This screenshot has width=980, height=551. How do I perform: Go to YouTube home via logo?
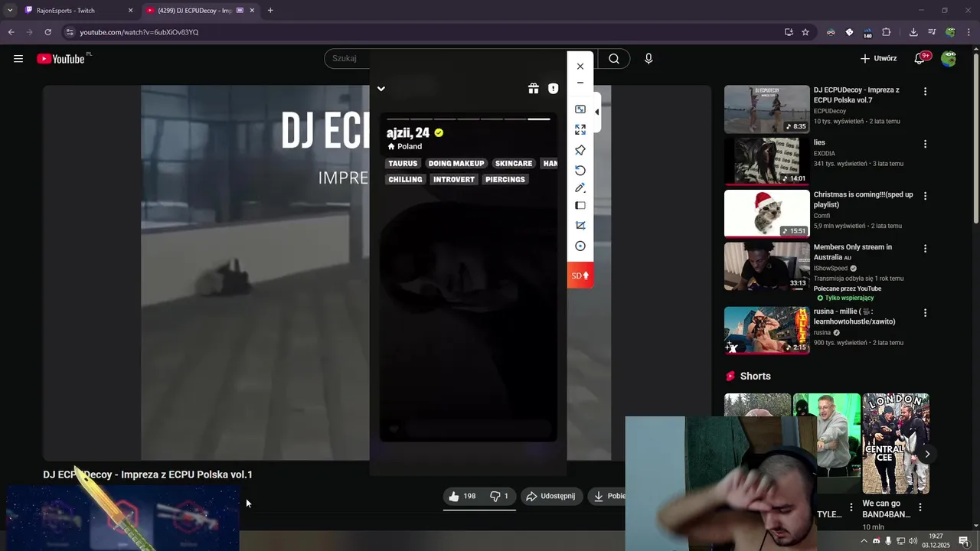tap(60, 59)
